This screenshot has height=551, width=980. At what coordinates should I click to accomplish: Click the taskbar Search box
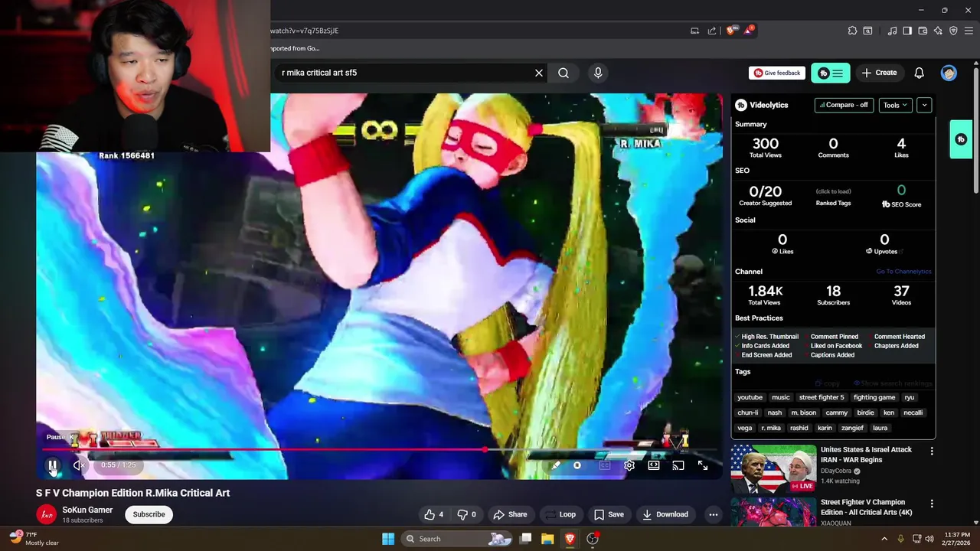click(457, 538)
